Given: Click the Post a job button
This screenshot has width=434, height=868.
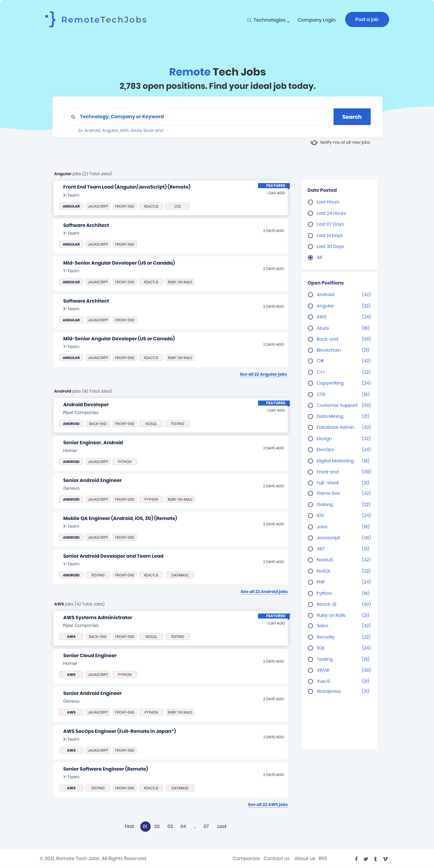Looking at the screenshot, I should pos(367,20).
